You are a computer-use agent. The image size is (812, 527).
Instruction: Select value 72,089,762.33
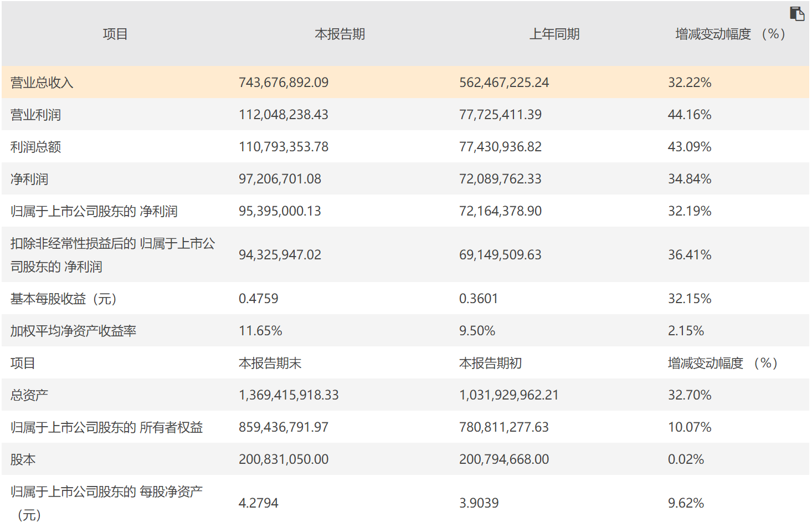501,179
